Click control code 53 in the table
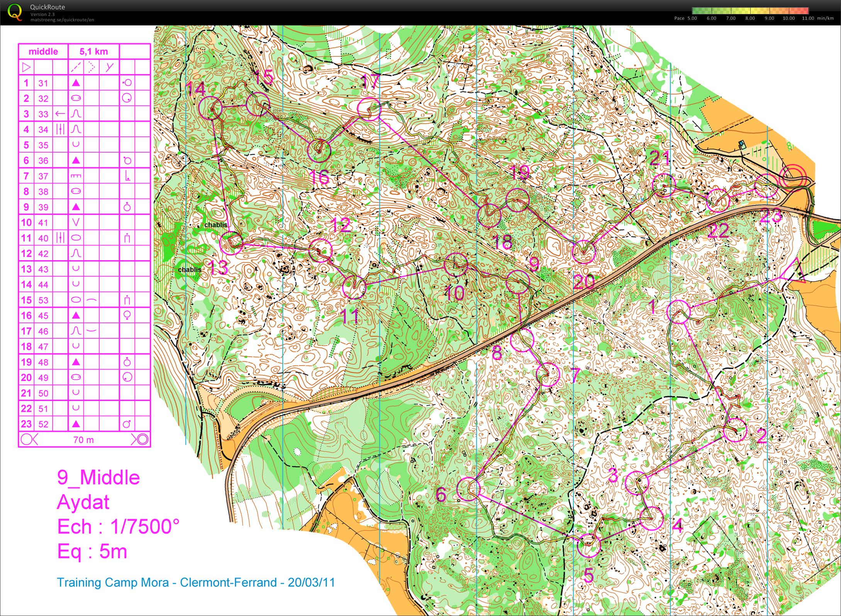 coord(43,300)
